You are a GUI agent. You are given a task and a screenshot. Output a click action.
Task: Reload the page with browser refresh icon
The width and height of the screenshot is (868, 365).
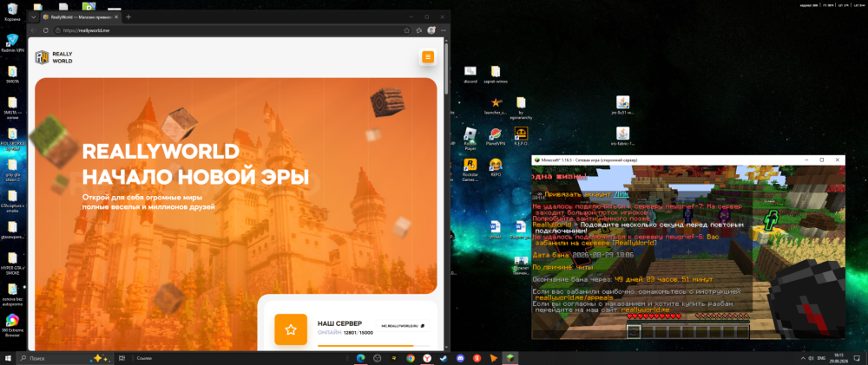point(45,30)
